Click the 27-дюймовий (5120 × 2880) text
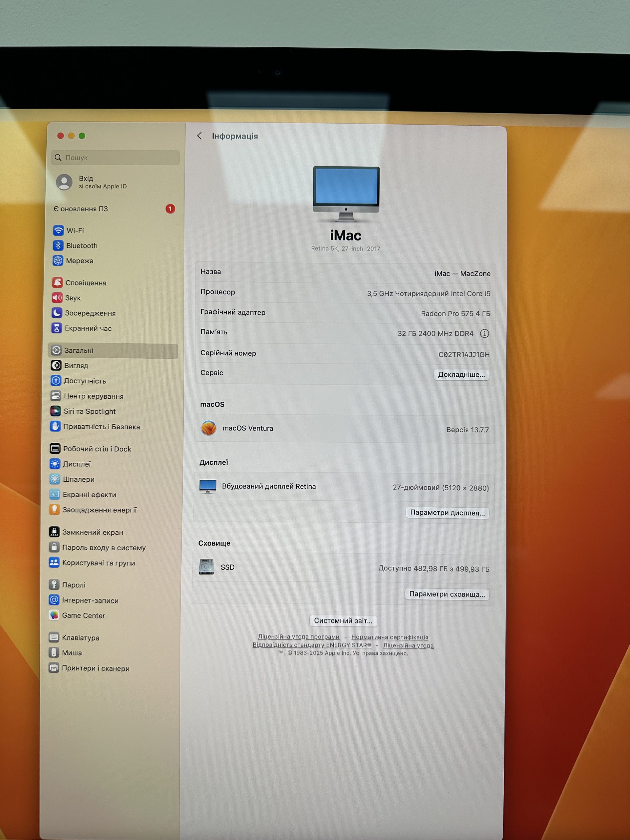 click(x=440, y=488)
